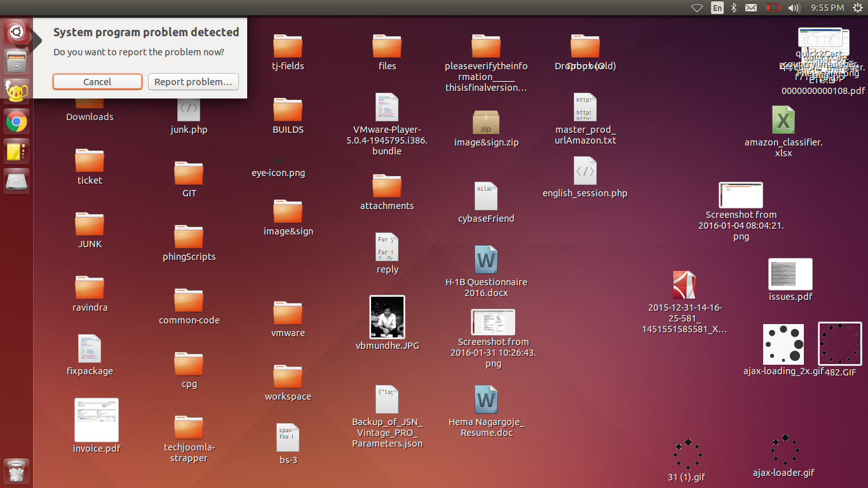Open the Trash in the launcher

pos(16,471)
